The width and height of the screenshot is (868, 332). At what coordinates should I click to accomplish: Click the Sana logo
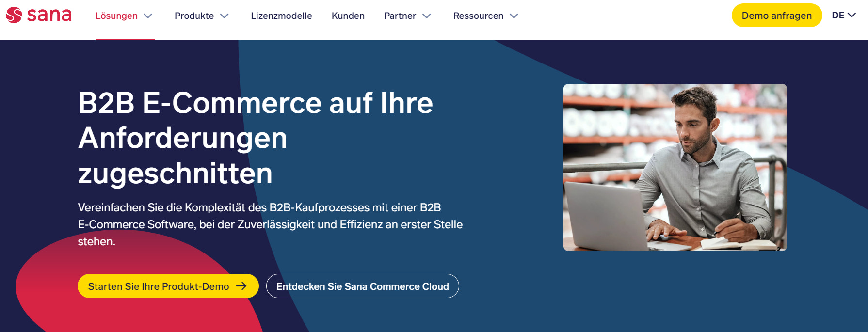click(39, 15)
